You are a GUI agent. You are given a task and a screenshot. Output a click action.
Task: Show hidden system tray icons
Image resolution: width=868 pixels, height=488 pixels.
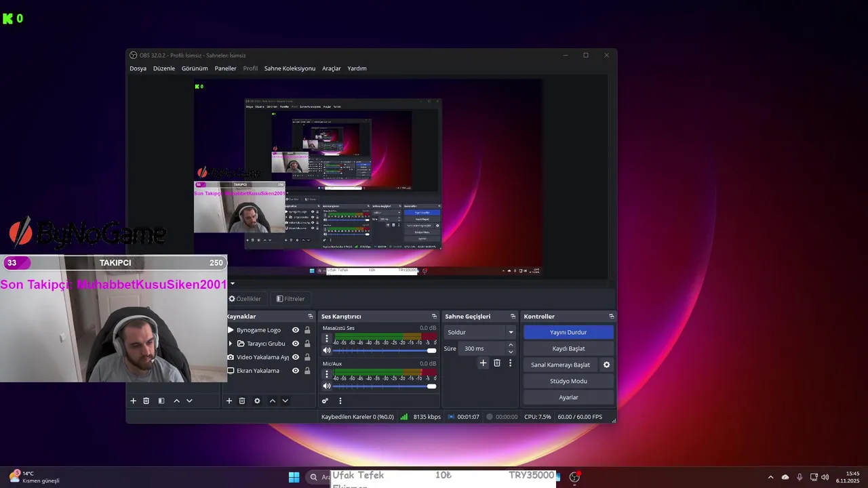click(770, 477)
